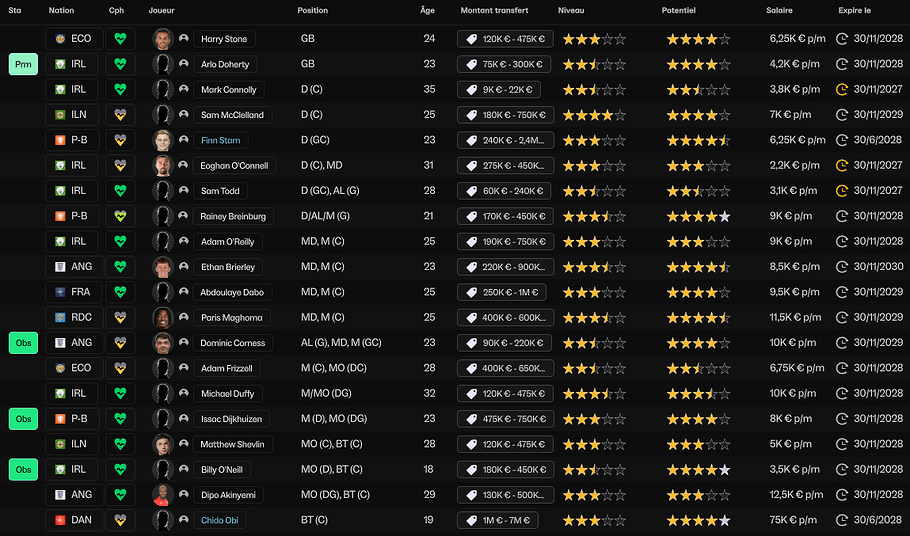Click Harry Stone's green heart fitness icon
Image resolution: width=910 pixels, height=536 pixels.
pos(120,39)
